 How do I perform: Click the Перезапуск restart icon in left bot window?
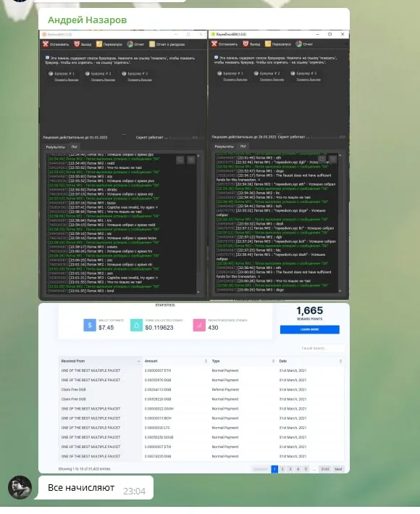[x=99, y=44]
